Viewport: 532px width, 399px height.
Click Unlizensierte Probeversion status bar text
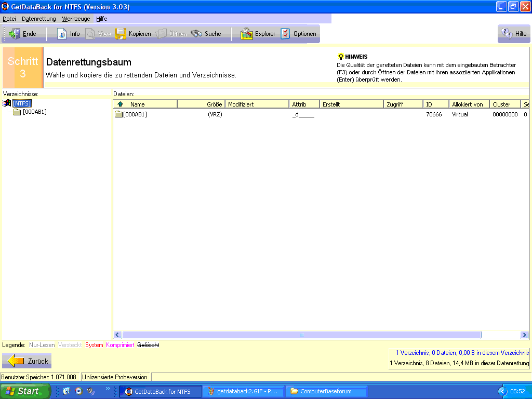click(115, 377)
